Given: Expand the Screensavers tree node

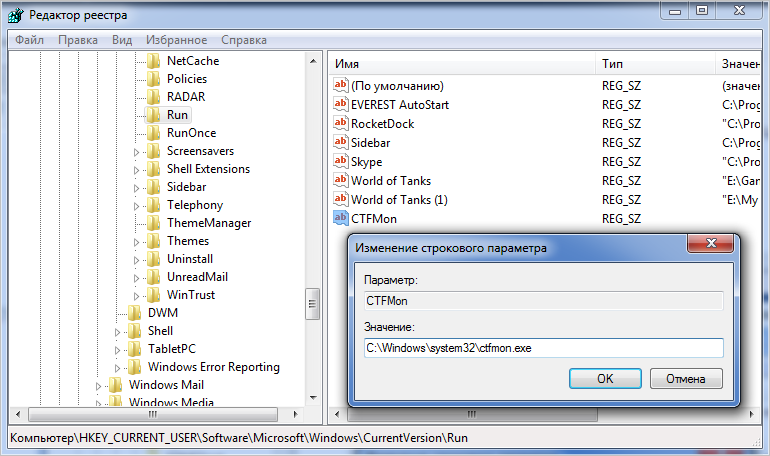Looking at the screenshot, I should (x=137, y=152).
